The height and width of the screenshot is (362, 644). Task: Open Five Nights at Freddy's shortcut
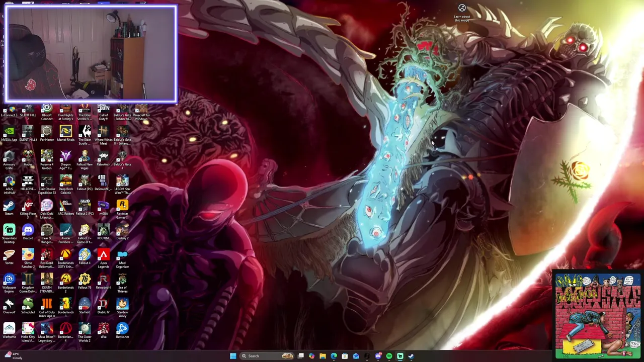pos(65,113)
